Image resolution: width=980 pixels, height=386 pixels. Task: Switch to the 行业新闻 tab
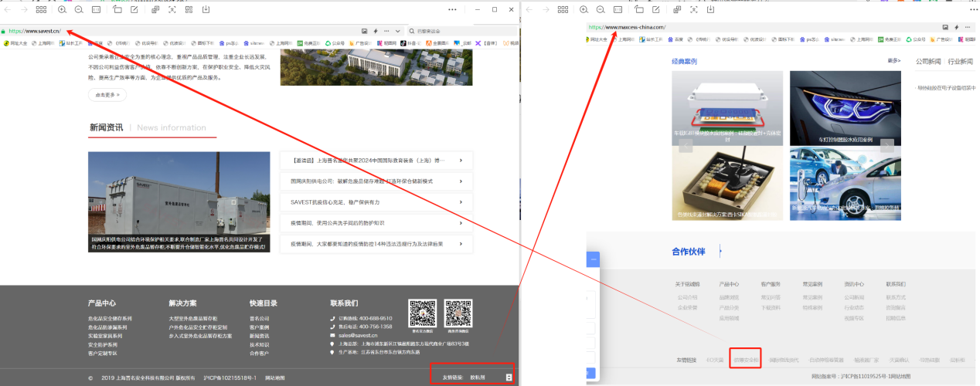pyautogui.click(x=960, y=61)
